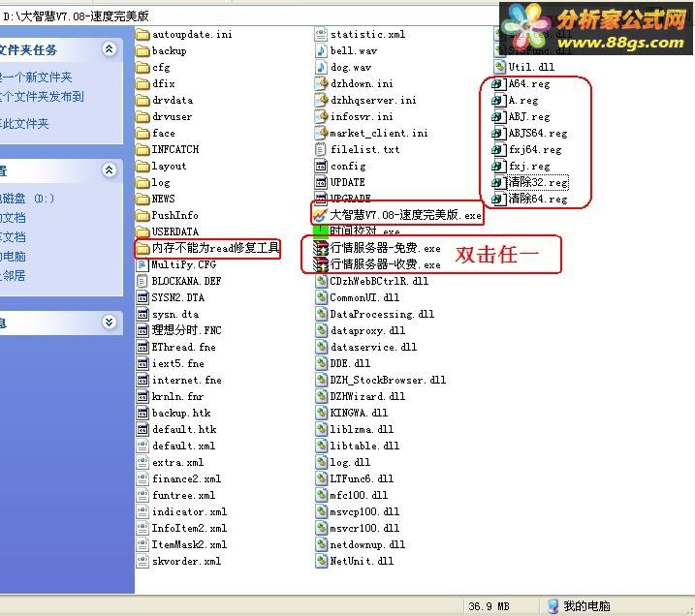
Task: Select the autoupdate.ini item name
Action: (192, 35)
